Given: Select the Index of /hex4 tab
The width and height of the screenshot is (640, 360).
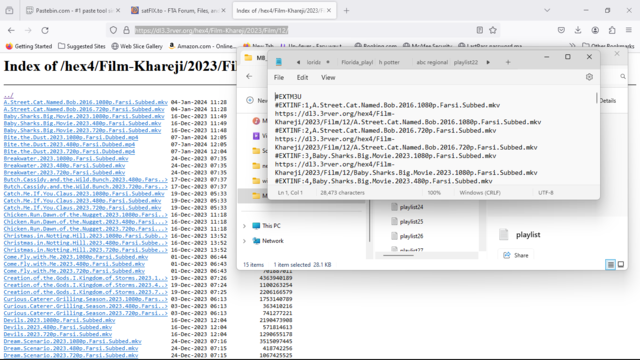Looking at the screenshot, I should point(284,11).
